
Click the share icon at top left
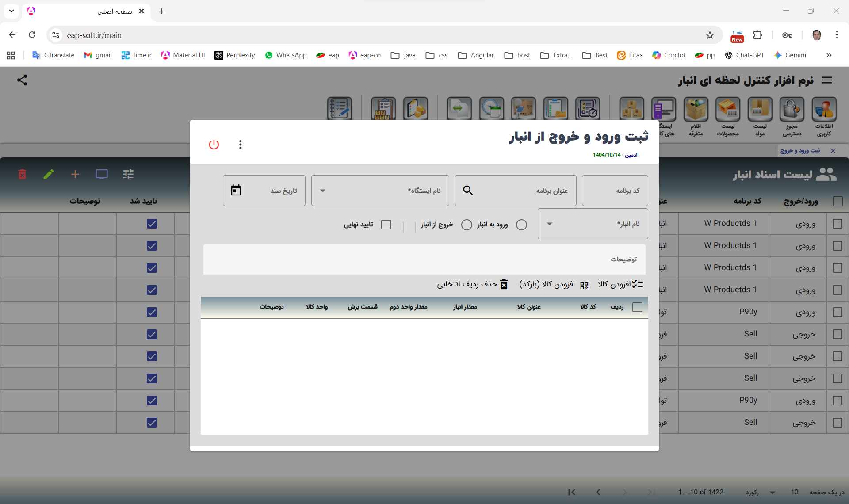[x=22, y=80]
